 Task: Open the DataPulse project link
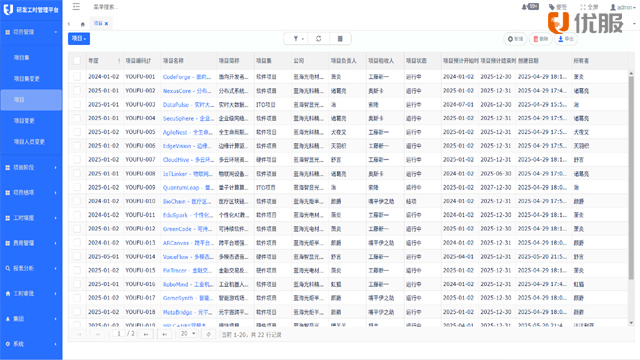[x=188, y=104]
